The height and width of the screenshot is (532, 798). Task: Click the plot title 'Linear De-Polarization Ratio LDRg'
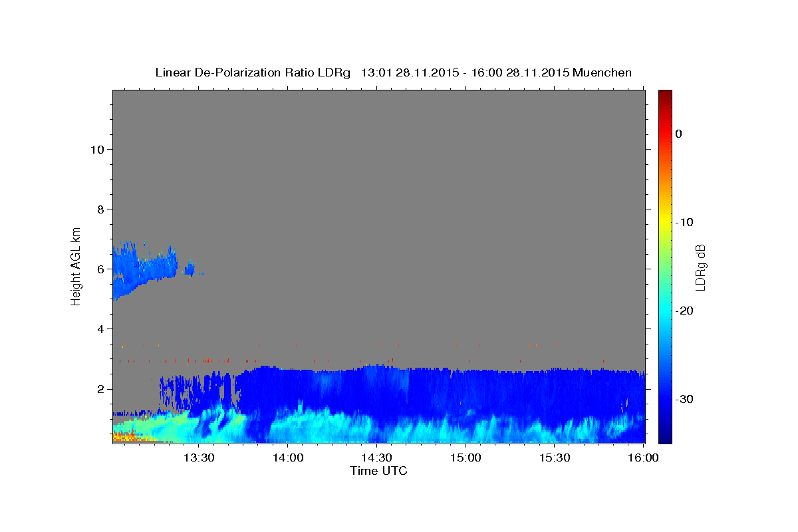pos(253,72)
